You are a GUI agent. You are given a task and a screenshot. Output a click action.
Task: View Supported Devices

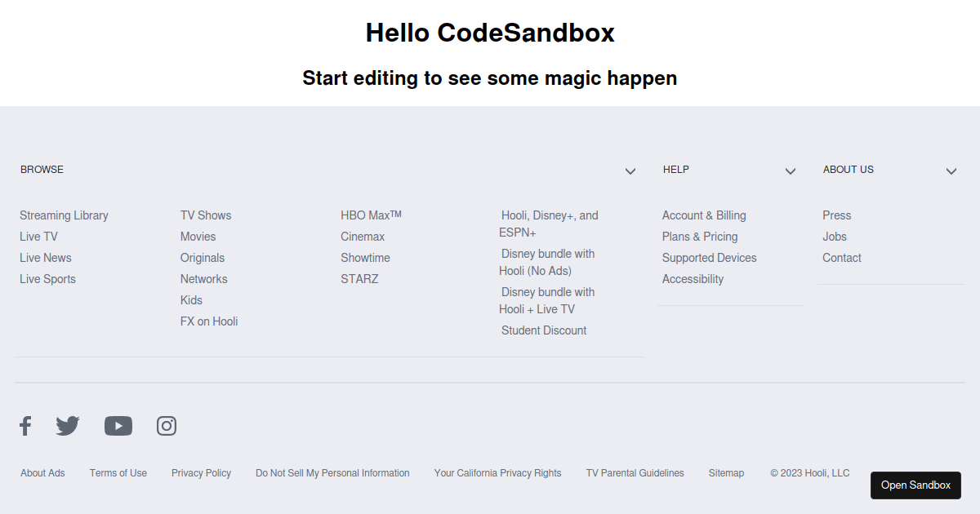coord(709,257)
